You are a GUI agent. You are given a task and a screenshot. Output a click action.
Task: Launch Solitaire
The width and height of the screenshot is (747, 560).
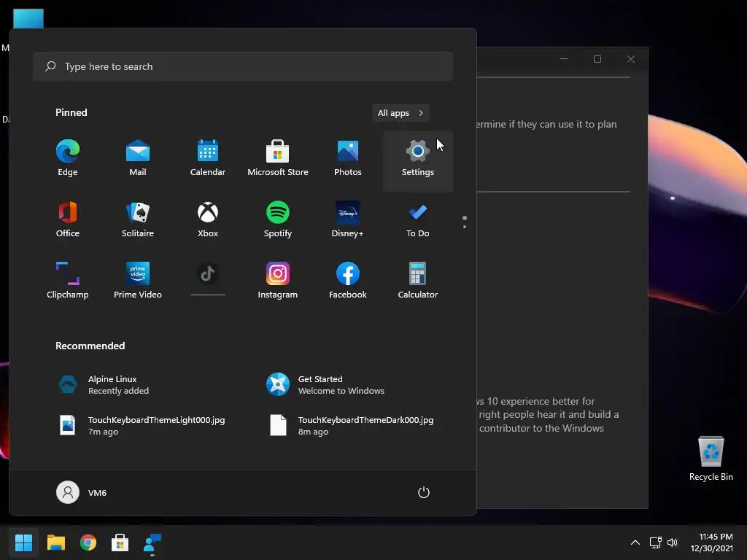pos(138,220)
